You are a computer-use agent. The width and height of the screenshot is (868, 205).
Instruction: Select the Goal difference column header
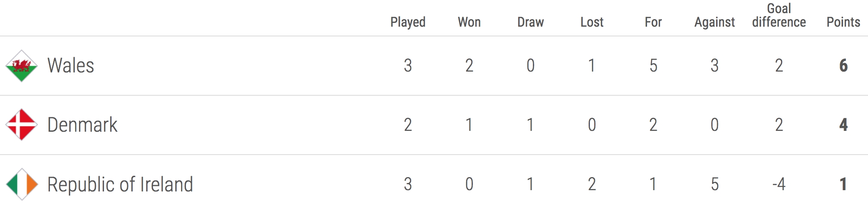pos(779,15)
